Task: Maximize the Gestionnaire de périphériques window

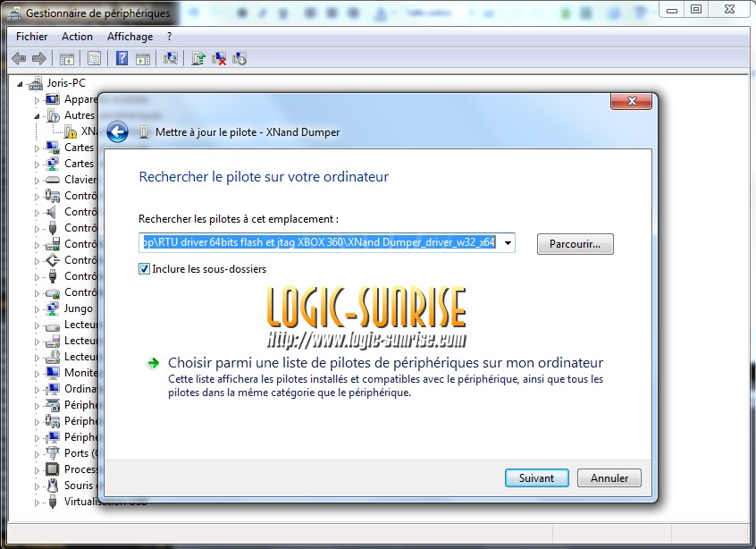Action: pos(696,9)
